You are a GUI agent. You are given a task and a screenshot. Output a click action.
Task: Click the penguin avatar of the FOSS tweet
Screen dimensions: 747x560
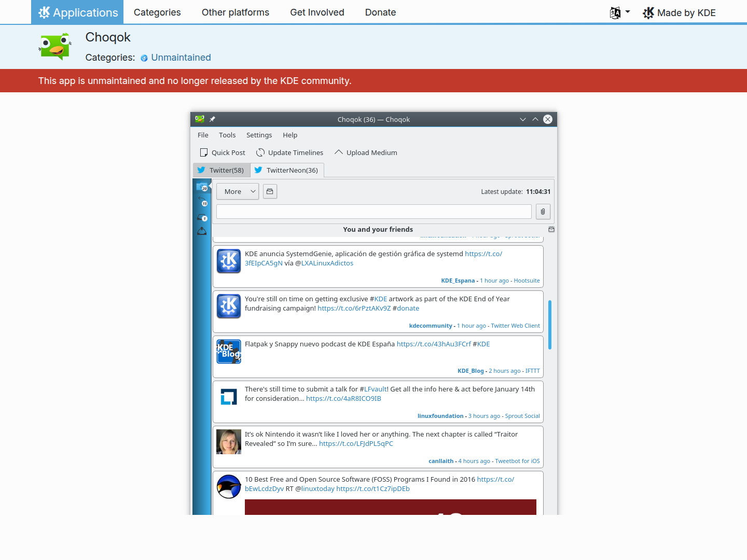coord(229,486)
